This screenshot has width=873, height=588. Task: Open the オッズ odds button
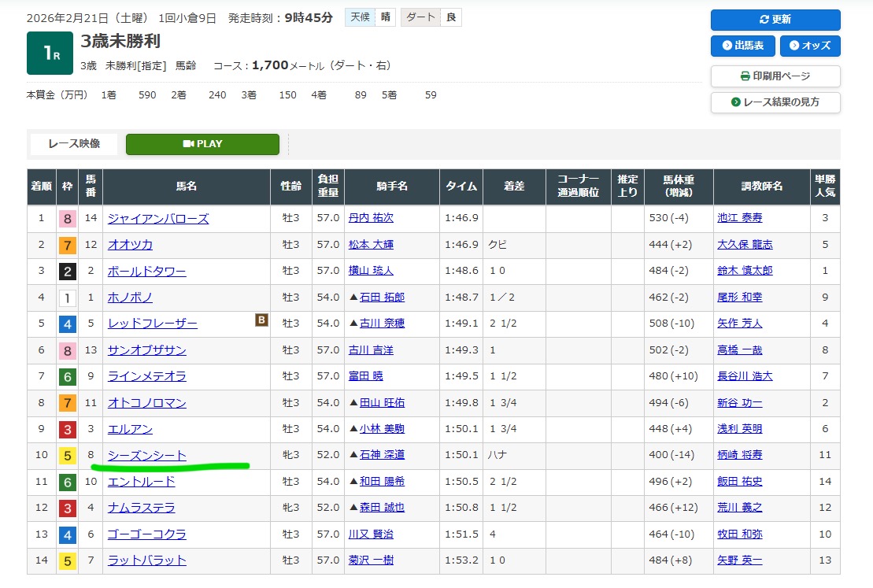pyautogui.click(x=809, y=46)
